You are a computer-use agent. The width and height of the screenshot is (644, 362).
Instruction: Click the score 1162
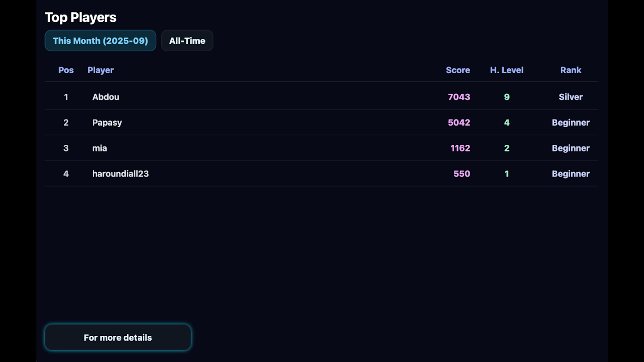[x=460, y=148]
